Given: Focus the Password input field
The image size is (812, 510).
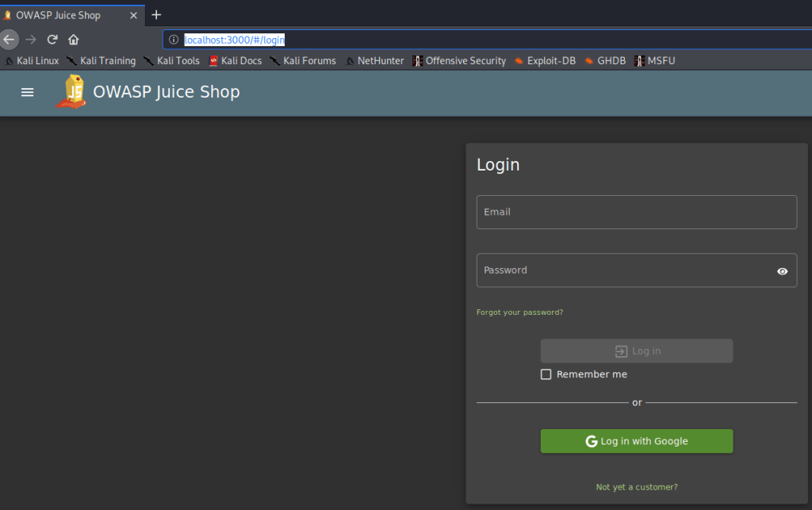Looking at the screenshot, I should (x=622, y=270).
